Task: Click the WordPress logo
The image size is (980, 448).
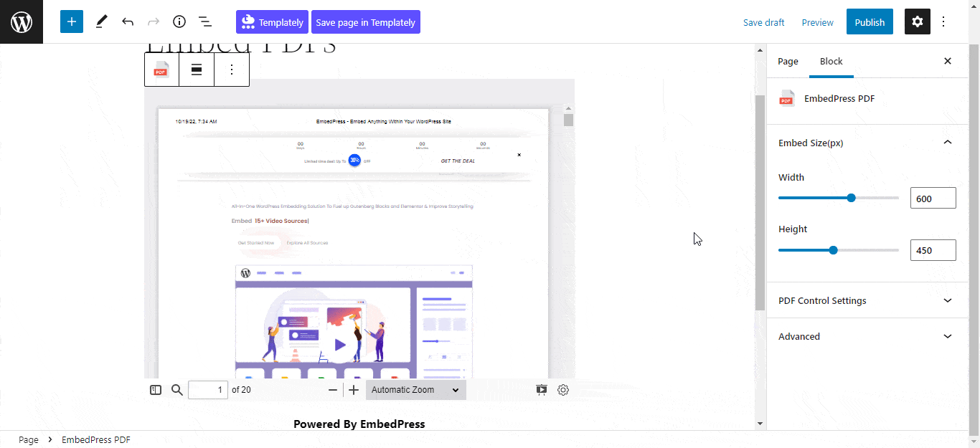Action: [22, 22]
